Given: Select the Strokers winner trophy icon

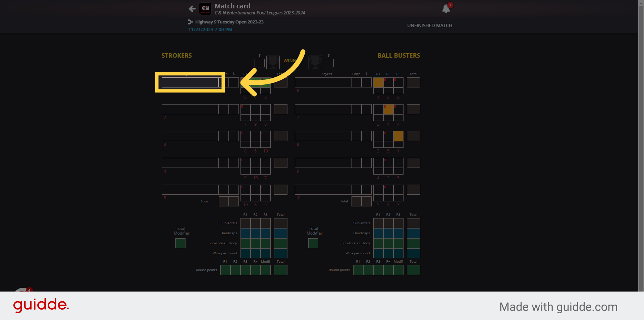Looking at the screenshot, I should tap(273, 62).
